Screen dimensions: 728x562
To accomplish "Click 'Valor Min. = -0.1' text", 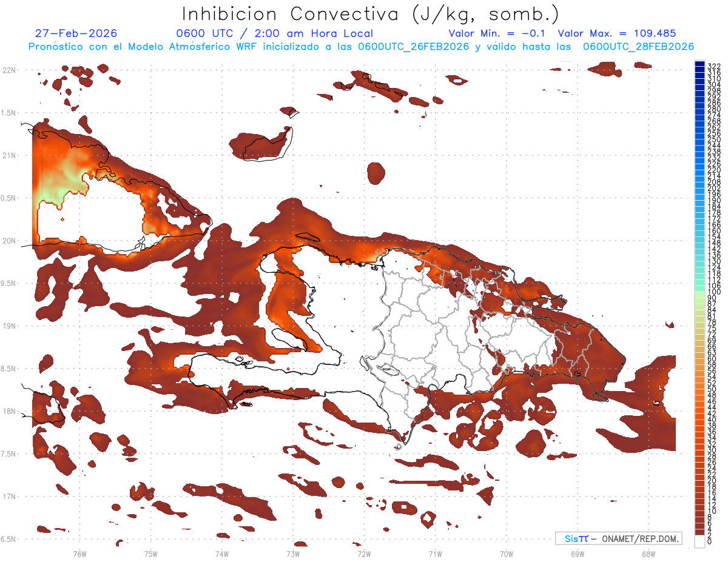I will (497, 33).
